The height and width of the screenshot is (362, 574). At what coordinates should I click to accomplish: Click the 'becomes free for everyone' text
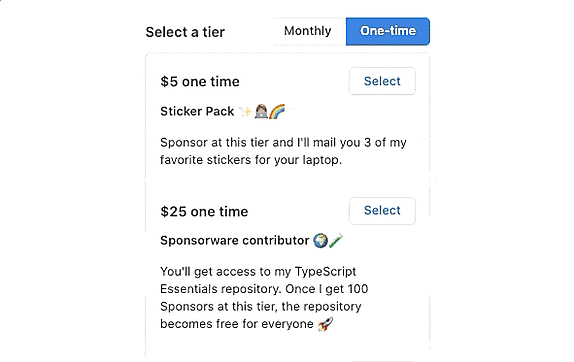click(237, 324)
